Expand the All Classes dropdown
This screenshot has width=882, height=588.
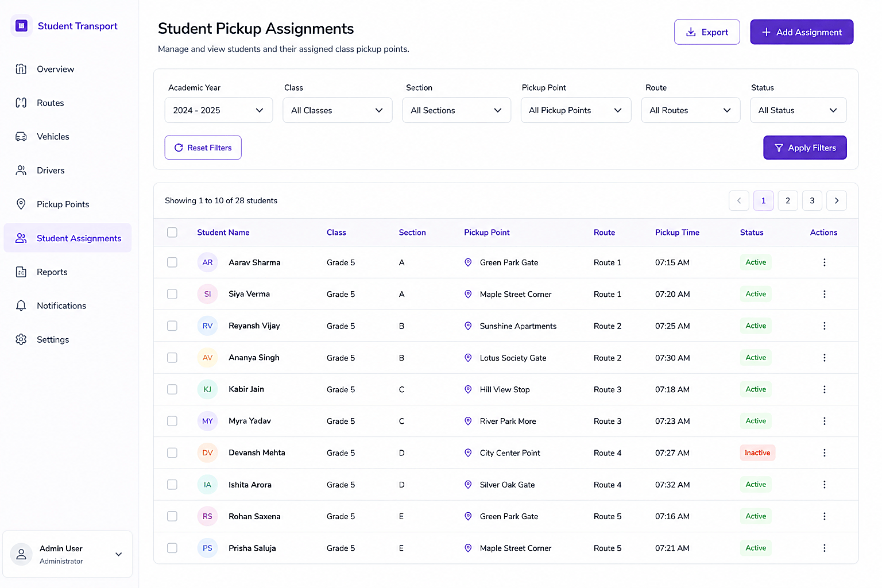pyautogui.click(x=338, y=110)
